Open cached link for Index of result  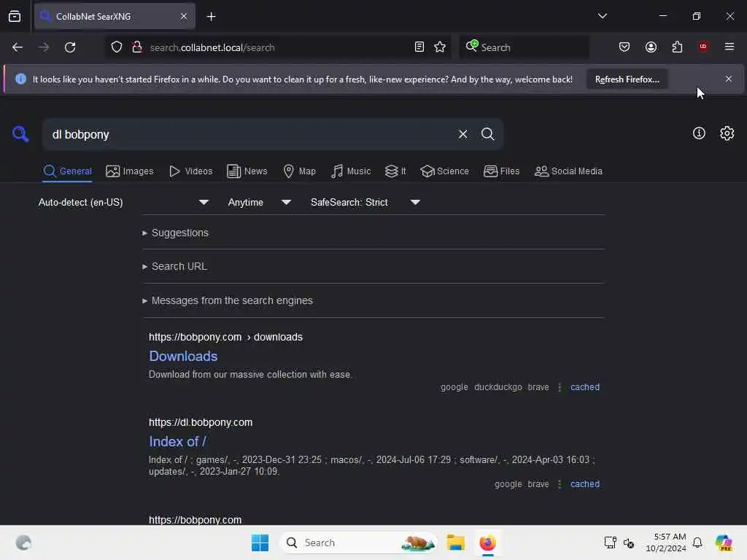coord(584,484)
